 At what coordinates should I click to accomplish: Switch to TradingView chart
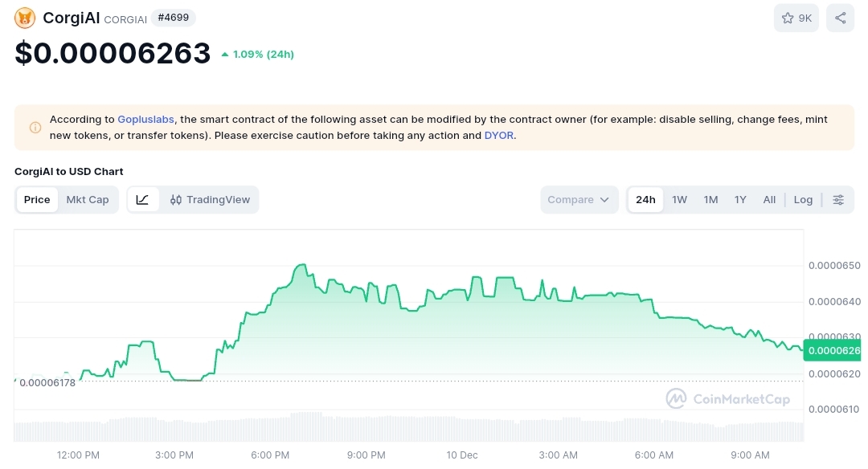point(210,200)
